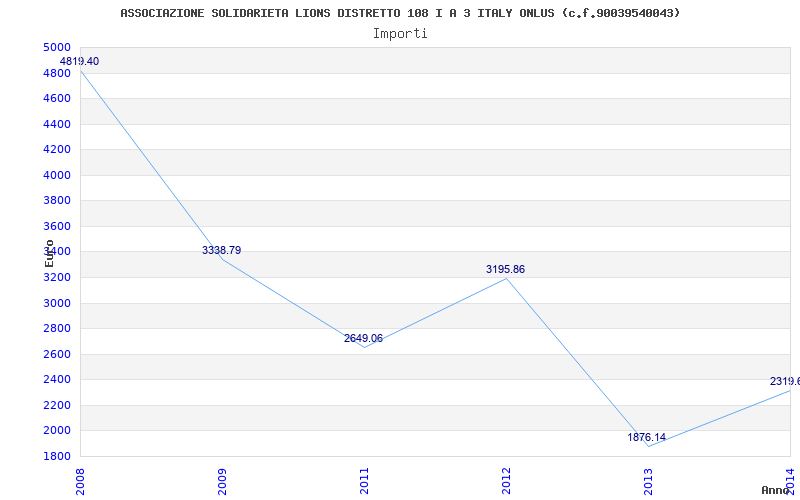Click the y-axis value 3600

pyautogui.click(x=57, y=226)
